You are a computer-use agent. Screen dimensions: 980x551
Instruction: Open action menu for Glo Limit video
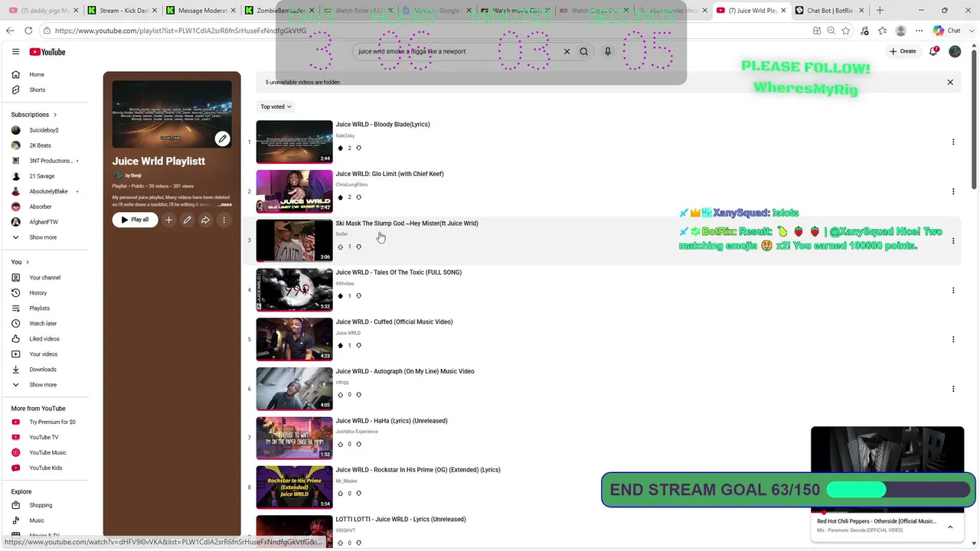tap(953, 191)
